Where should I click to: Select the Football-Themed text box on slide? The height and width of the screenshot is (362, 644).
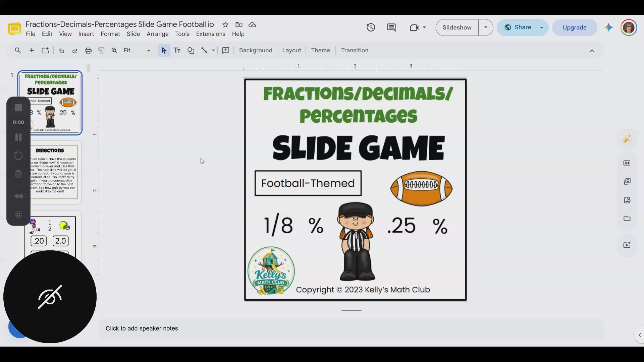click(x=308, y=183)
